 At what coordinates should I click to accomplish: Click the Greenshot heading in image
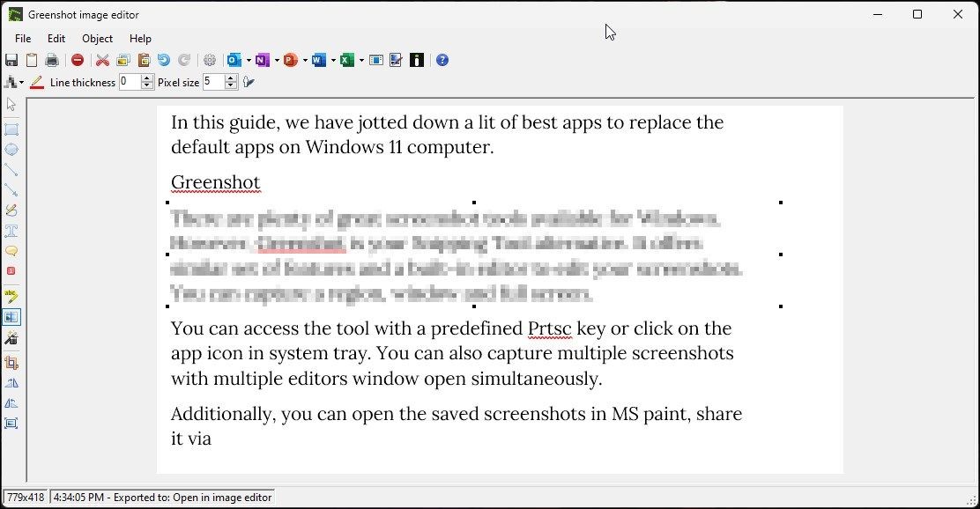(216, 182)
